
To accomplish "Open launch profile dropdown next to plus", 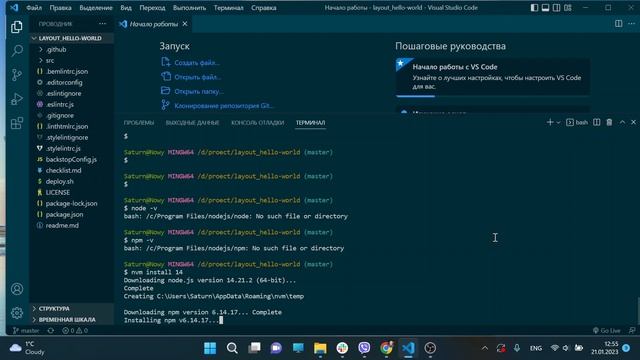I will click(558, 122).
